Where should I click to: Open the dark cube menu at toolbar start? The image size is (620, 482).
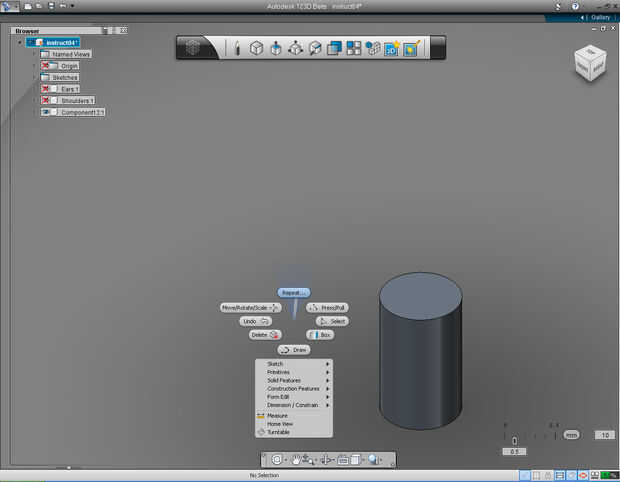click(193, 48)
